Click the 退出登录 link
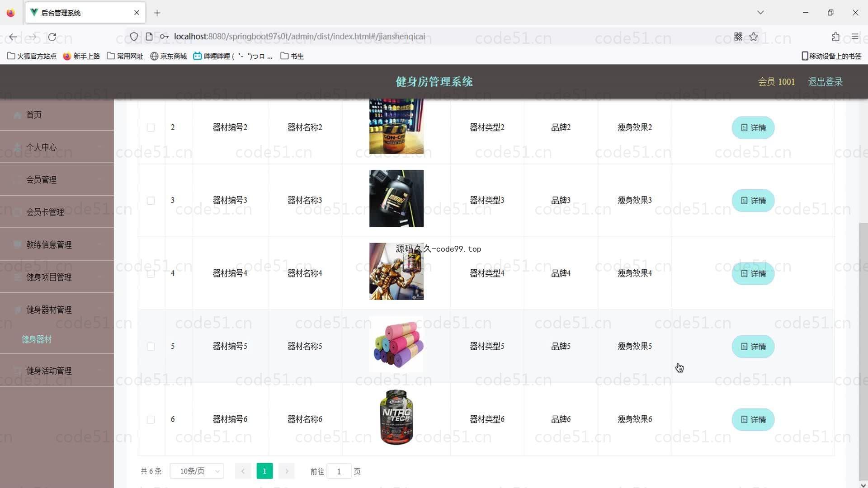Image resolution: width=868 pixels, height=488 pixels. point(825,82)
